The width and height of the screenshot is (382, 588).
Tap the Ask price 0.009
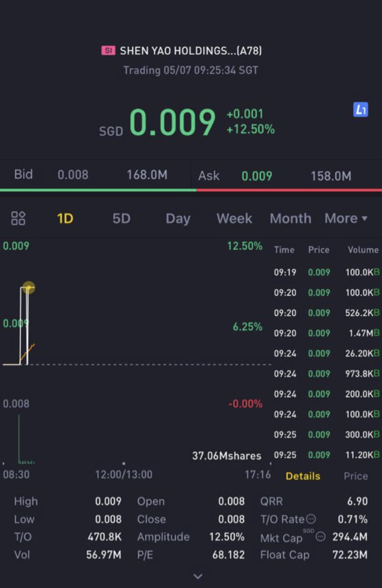257,176
